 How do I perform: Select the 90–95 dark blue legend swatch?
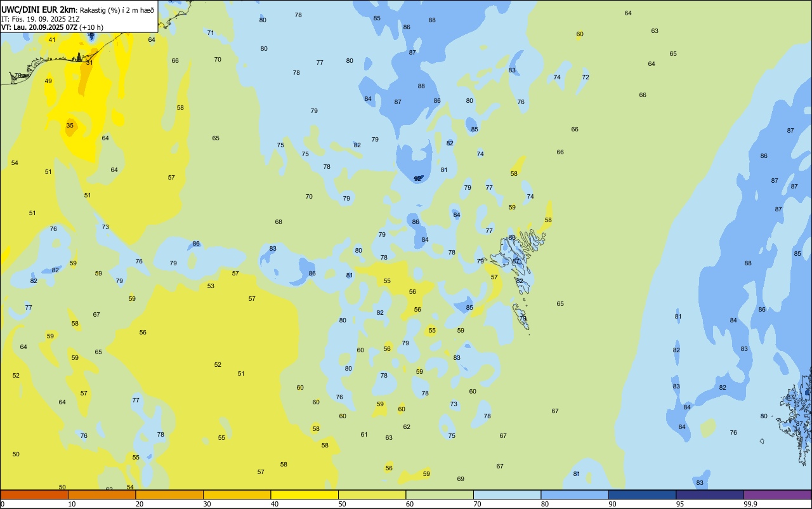coord(642,494)
